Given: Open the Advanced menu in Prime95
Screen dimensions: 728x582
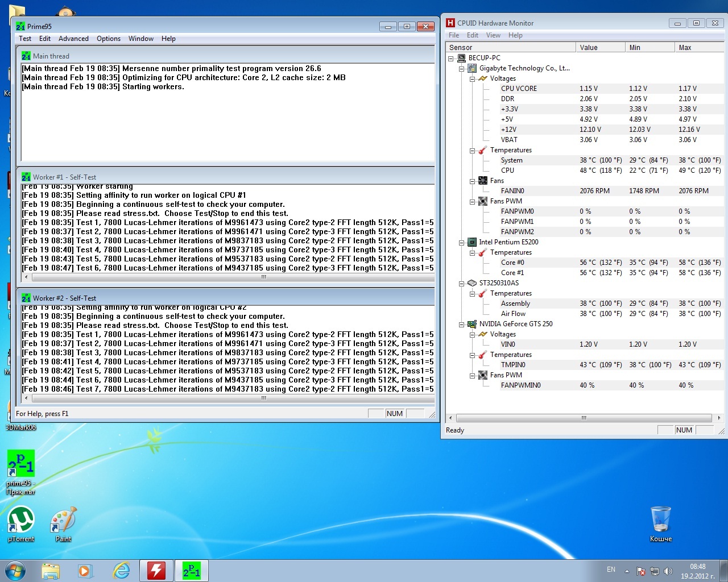Looking at the screenshot, I should click(x=73, y=39).
